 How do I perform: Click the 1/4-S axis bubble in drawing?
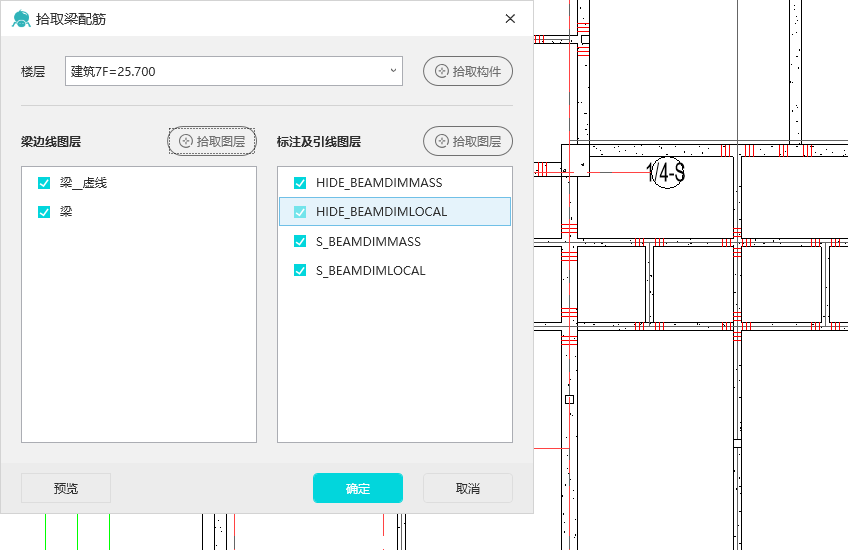coord(666,173)
